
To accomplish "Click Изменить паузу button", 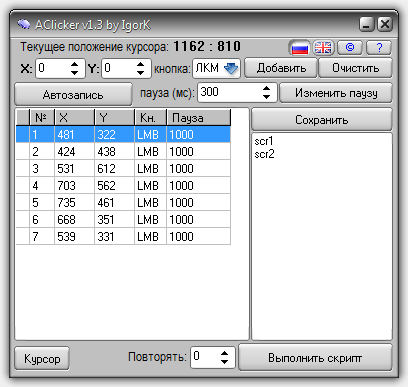I will tap(336, 93).
